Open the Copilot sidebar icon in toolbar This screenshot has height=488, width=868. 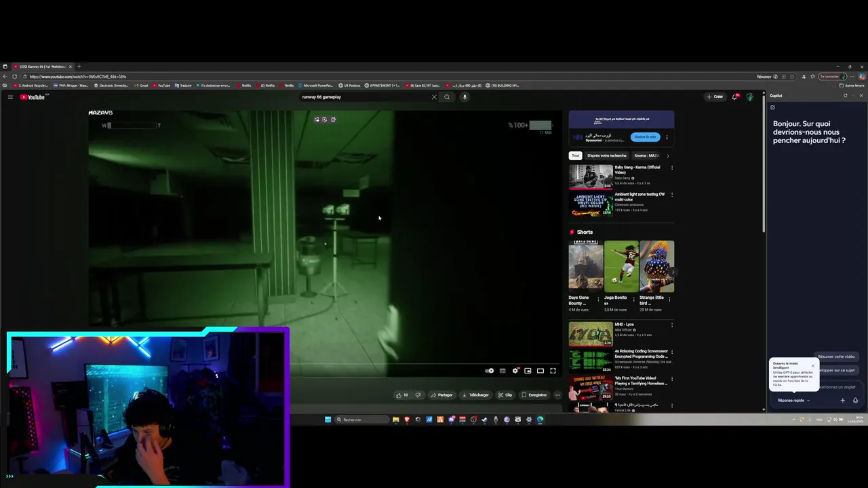(x=862, y=77)
